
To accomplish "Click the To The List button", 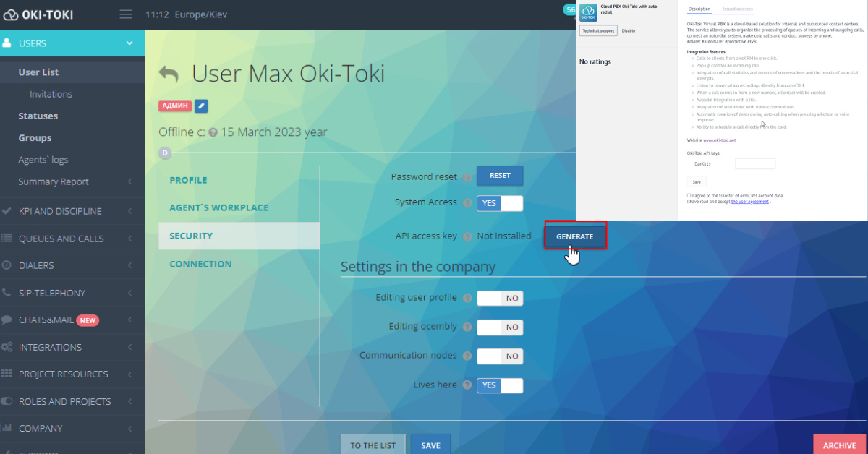I will [x=373, y=445].
